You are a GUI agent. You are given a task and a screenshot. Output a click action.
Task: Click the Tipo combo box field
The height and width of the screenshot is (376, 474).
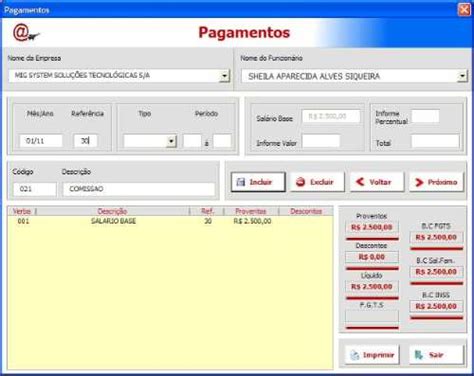pyautogui.click(x=150, y=141)
